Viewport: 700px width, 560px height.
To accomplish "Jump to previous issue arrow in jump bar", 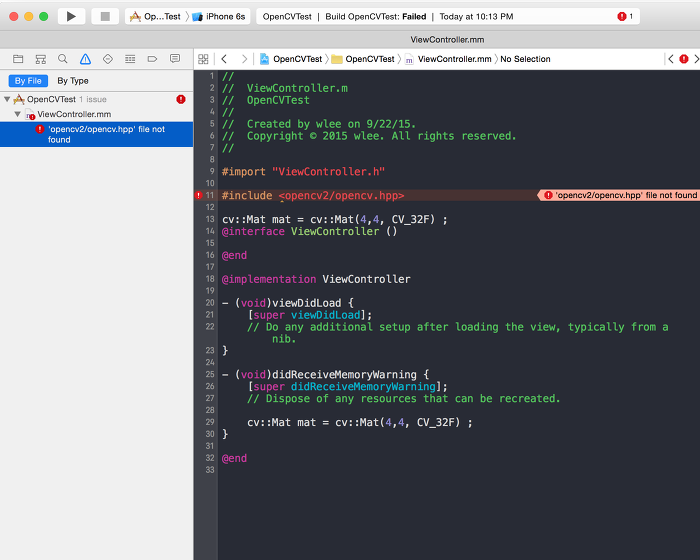I will click(x=671, y=59).
